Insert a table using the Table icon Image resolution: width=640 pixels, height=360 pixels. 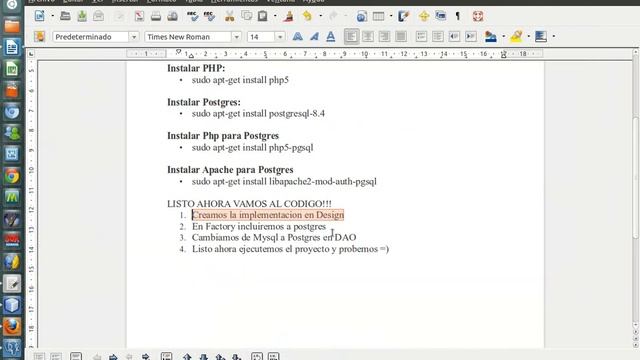click(x=378, y=16)
